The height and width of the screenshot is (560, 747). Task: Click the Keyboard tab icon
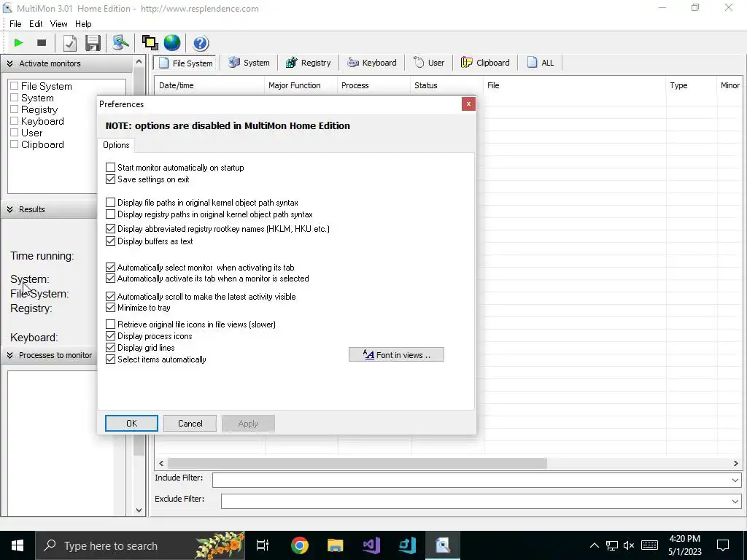(x=352, y=63)
